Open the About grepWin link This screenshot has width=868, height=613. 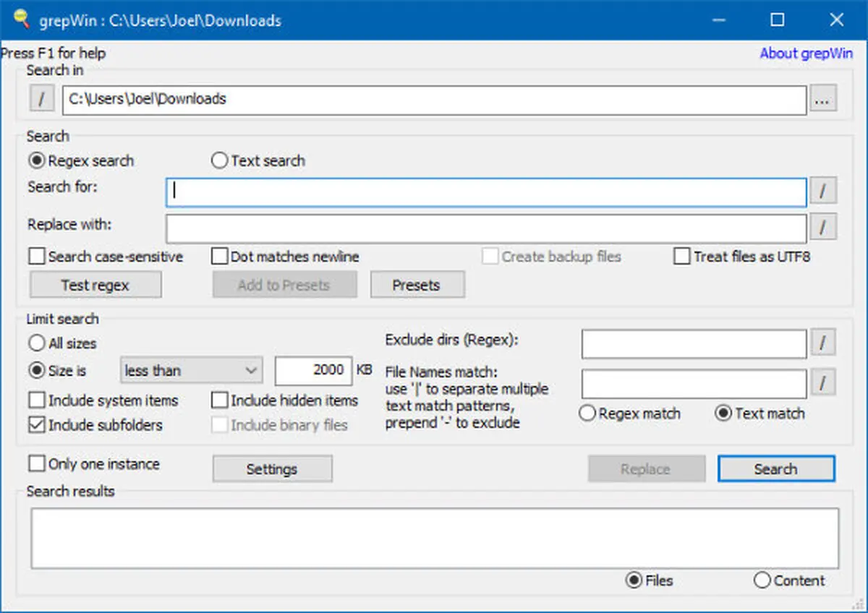coord(806,53)
